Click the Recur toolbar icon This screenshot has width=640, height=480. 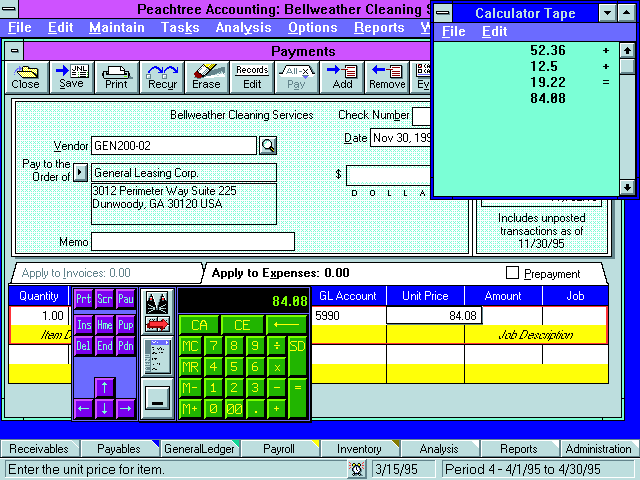[x=161, y=77]
